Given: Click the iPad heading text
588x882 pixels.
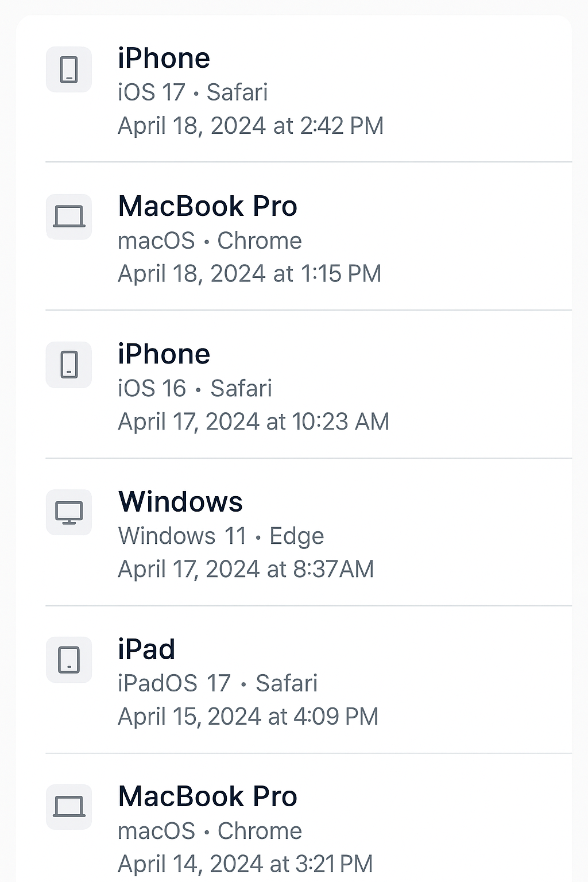Looking at the screenshot, I should click(x=145, y=649).
